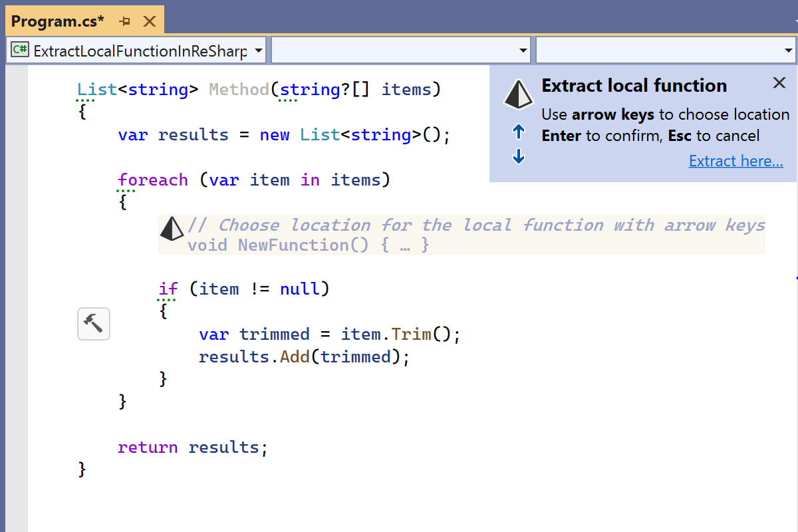Screen dimensions: 798x532
Task: Toggle pin on Program.cs tab
Action: [x=125, y=21]
